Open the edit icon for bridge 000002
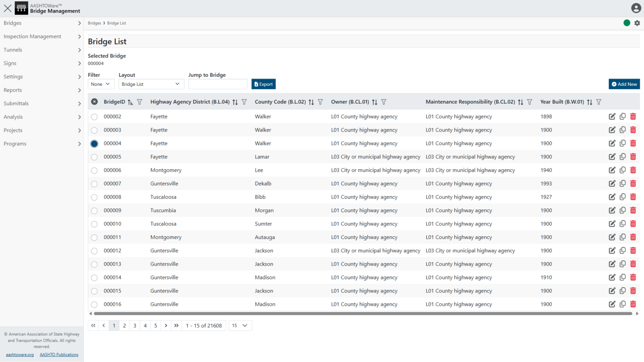 (x=612, y=116)
